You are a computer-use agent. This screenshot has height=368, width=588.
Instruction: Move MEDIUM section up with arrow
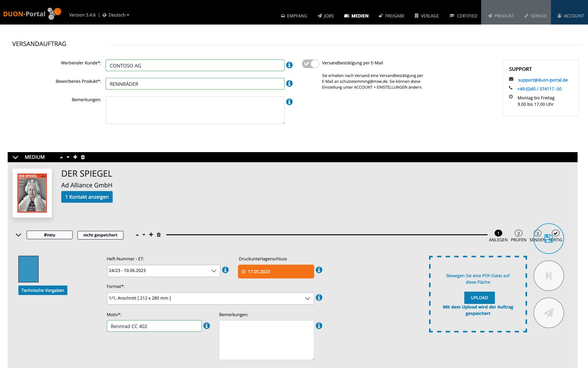61,157
